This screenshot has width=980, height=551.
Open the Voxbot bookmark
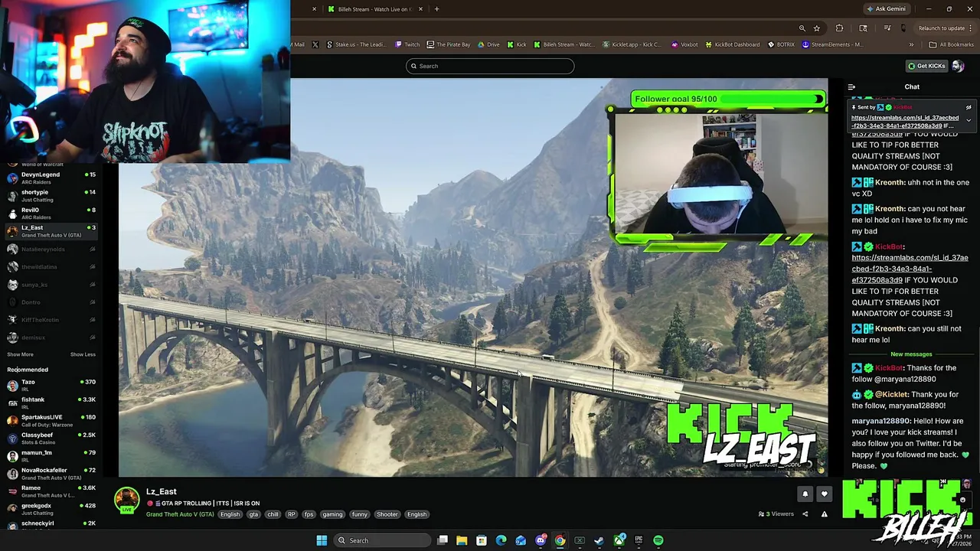[x=684, y=44]
